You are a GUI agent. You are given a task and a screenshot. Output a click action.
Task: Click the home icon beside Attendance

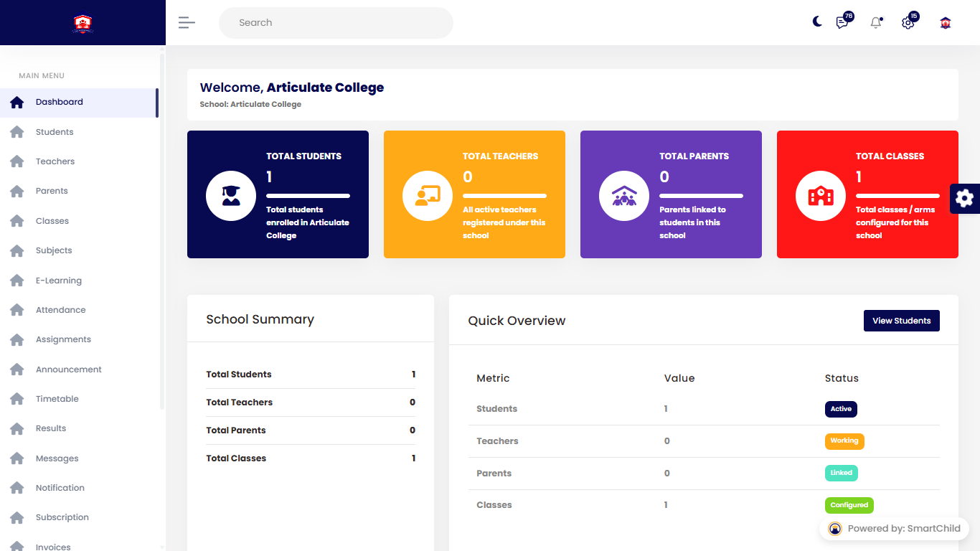(17, 310)
